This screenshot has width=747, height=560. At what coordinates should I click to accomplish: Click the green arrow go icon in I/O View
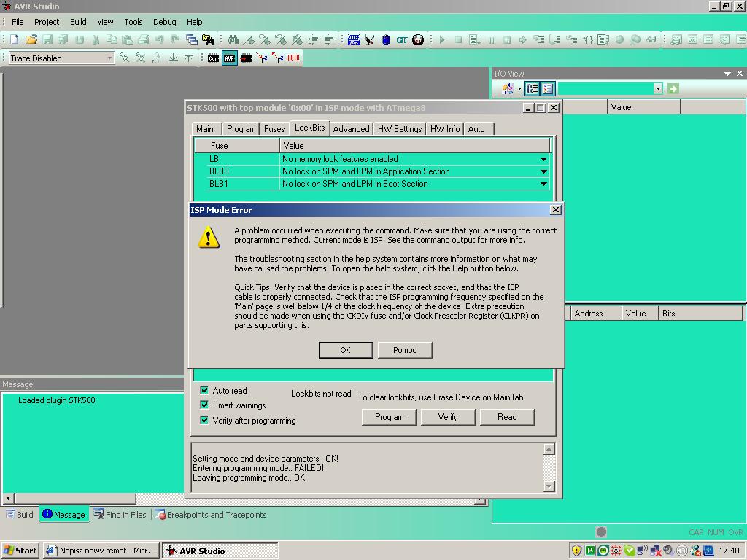pyautogui.click(x=673, y=88)
